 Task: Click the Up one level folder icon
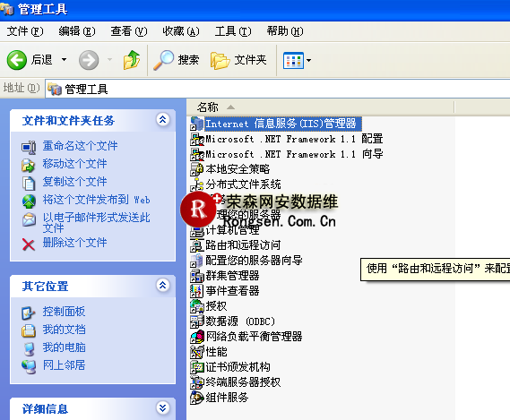coord(132,60)
